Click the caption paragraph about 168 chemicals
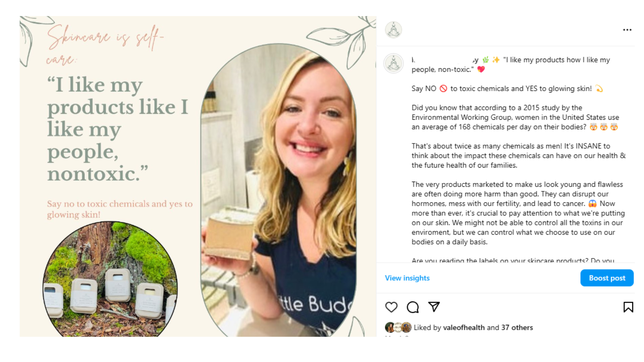The image size is (644, 362). [x=515, y=117]
